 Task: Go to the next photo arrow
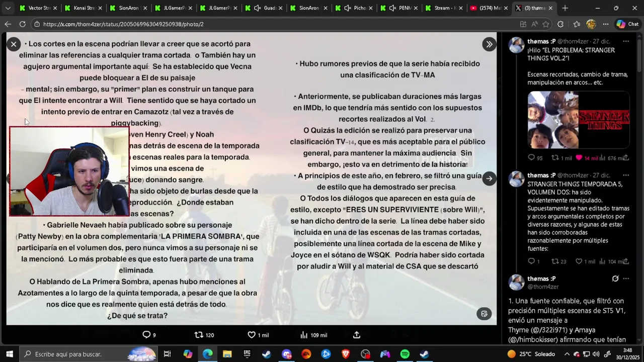[x=489, y=178]
